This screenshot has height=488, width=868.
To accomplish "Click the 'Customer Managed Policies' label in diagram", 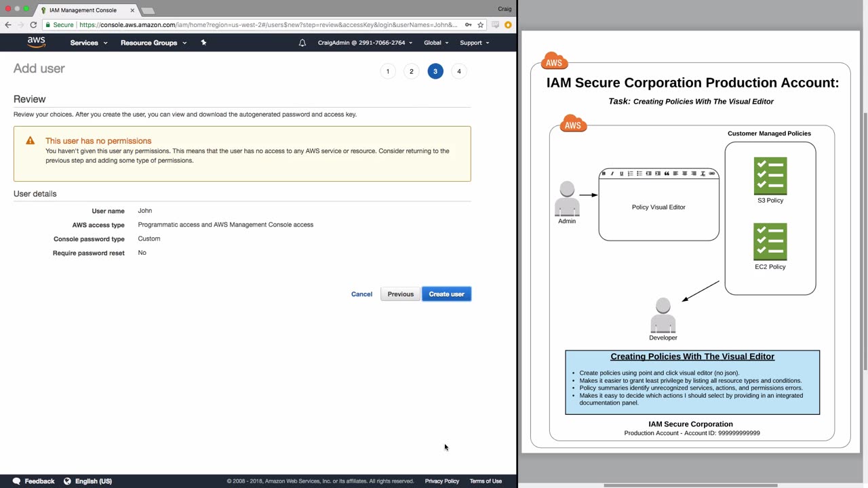I will point(769,134).
